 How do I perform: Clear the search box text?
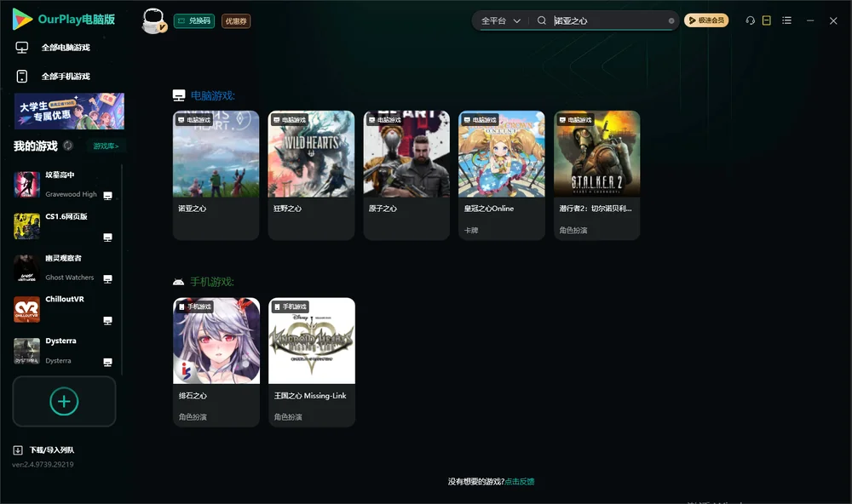pos(671,20)
